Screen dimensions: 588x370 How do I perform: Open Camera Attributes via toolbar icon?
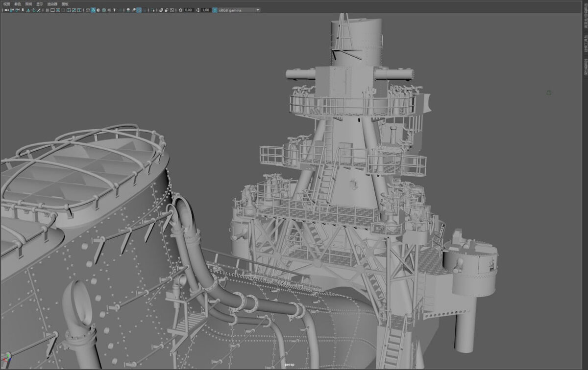(17, 10)
